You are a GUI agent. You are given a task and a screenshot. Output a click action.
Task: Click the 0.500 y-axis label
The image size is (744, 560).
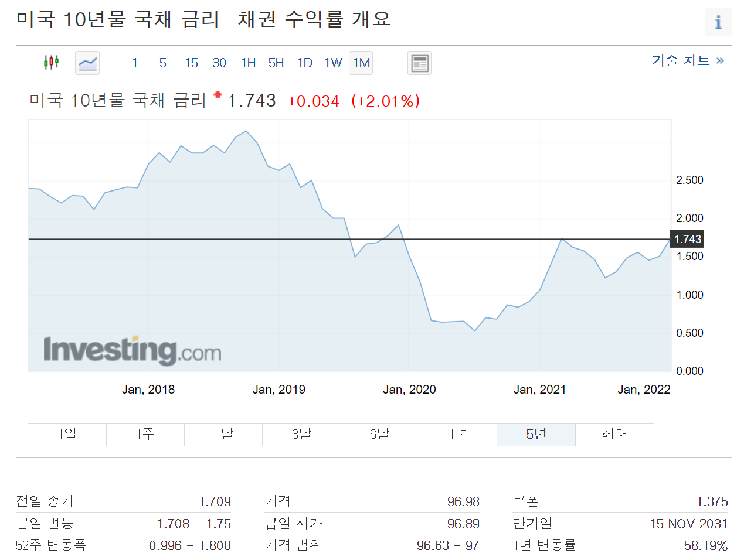(689, 333)
